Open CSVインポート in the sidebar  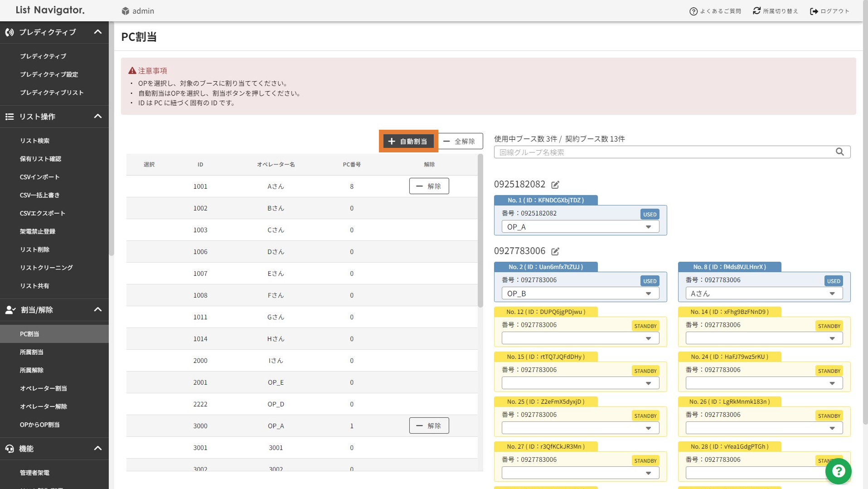coord(39,177)
